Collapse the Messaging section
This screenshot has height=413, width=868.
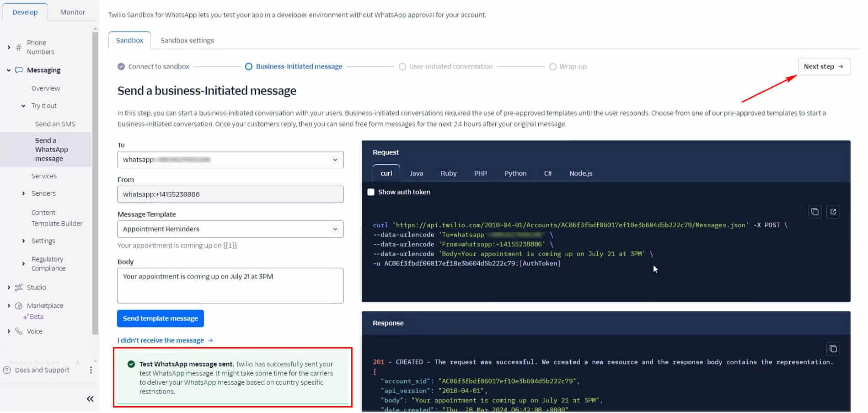pyautogui.click(x=8, y=70)
